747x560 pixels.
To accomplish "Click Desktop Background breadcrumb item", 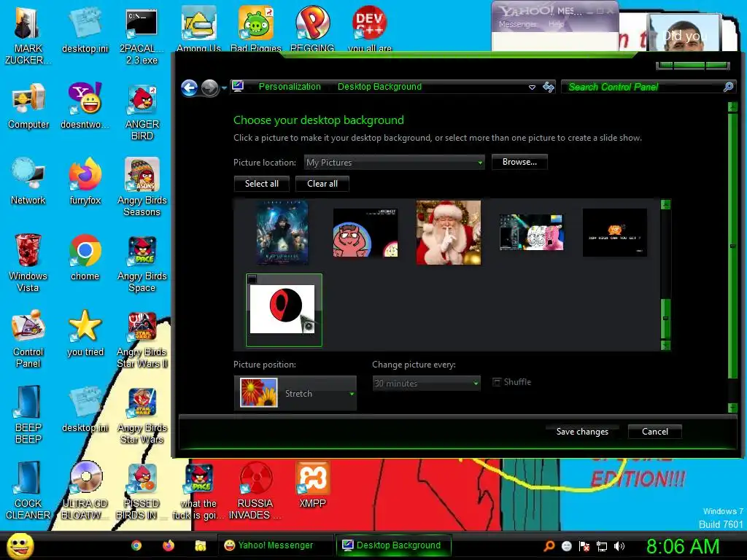I will pos(379,87).
